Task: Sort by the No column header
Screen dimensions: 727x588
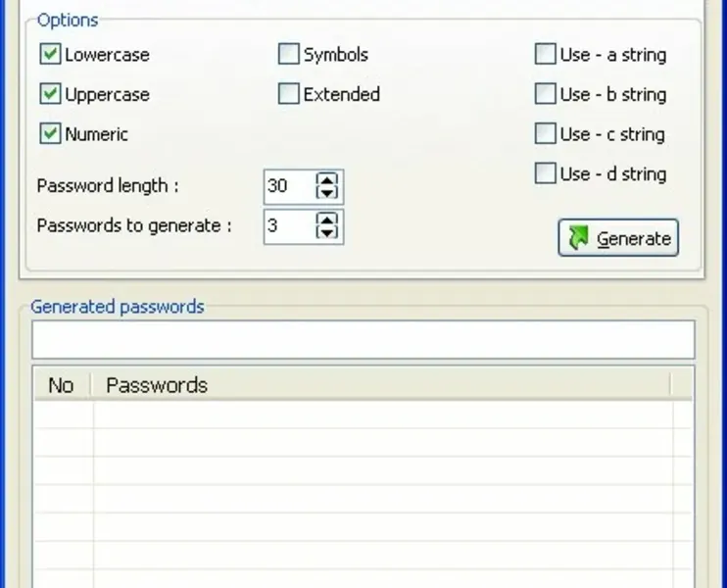Action: click(61, 385)
